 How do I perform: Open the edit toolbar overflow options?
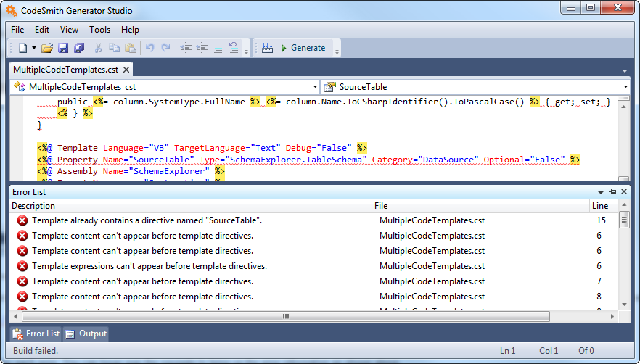pyautogui.click(x=246, y=52)
